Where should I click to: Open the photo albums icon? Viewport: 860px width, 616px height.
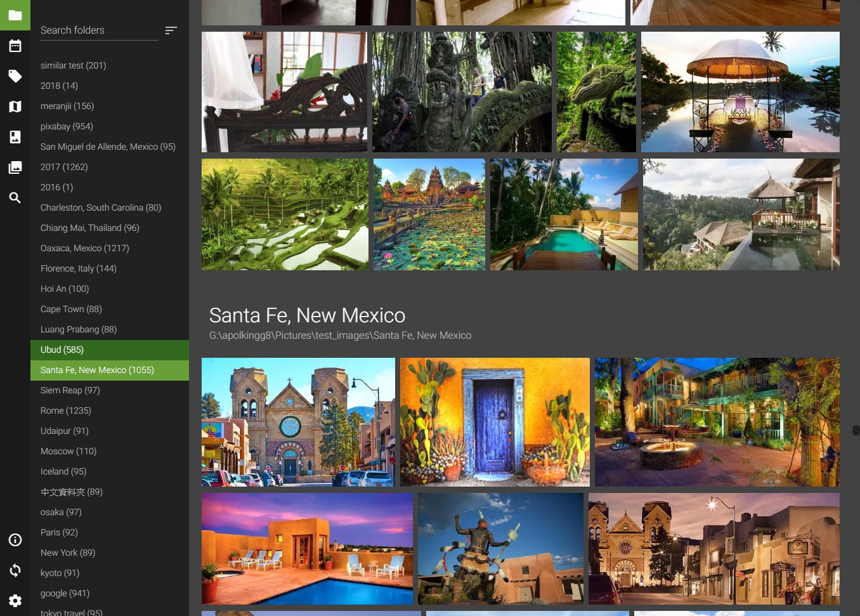15,167
